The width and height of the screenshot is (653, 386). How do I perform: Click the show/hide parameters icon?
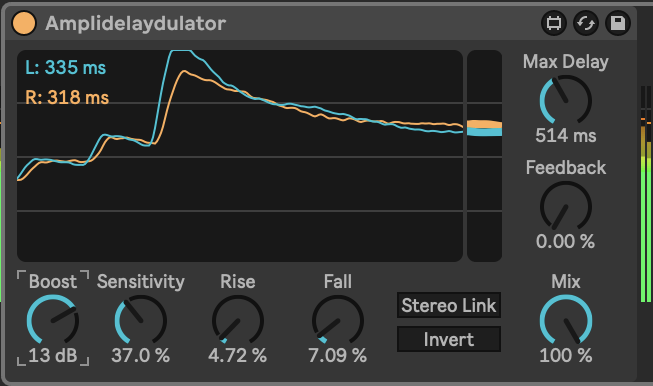[x=553, y=23]
